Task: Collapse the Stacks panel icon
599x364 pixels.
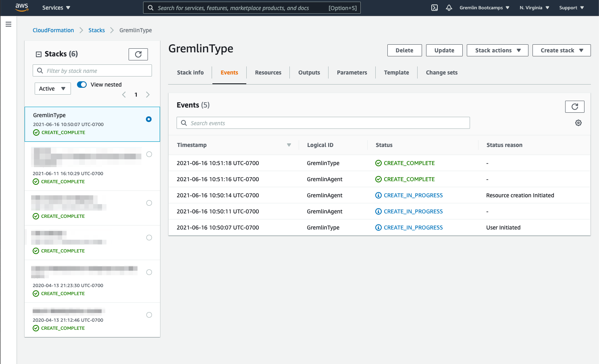Action: (x=39, y=54)
